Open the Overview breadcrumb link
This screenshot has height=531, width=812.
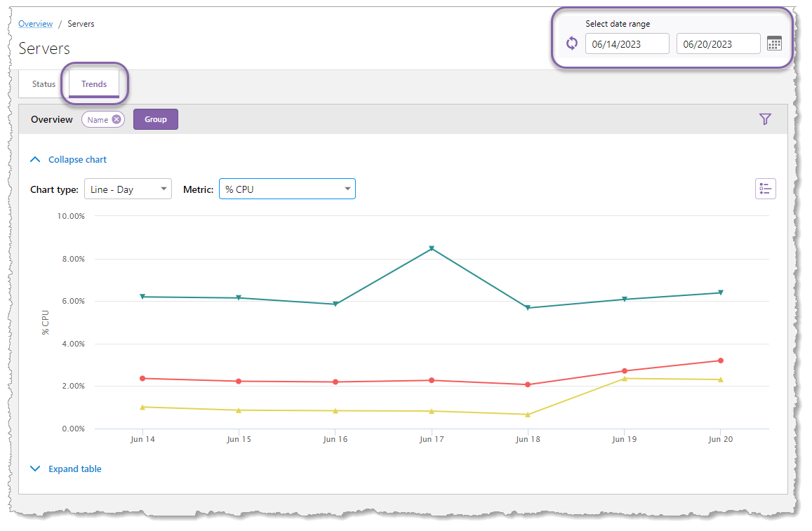[35, 23]
